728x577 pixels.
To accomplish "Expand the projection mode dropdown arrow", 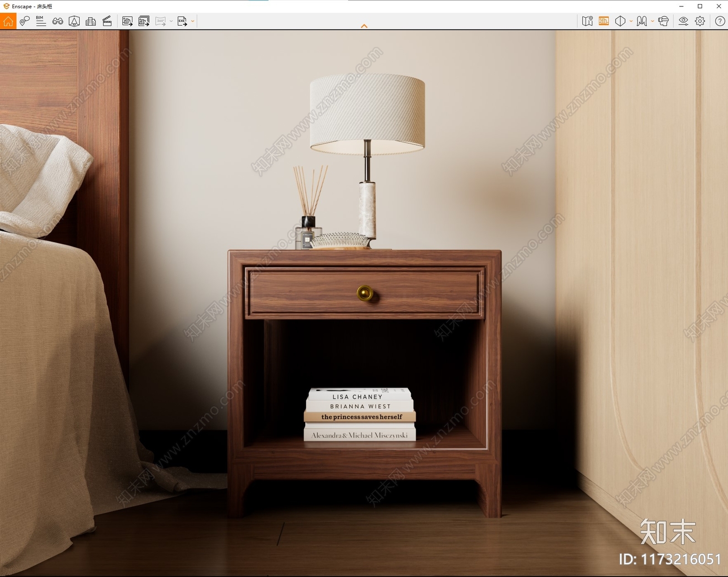I will pyautogui.click(x=631, y=21).
